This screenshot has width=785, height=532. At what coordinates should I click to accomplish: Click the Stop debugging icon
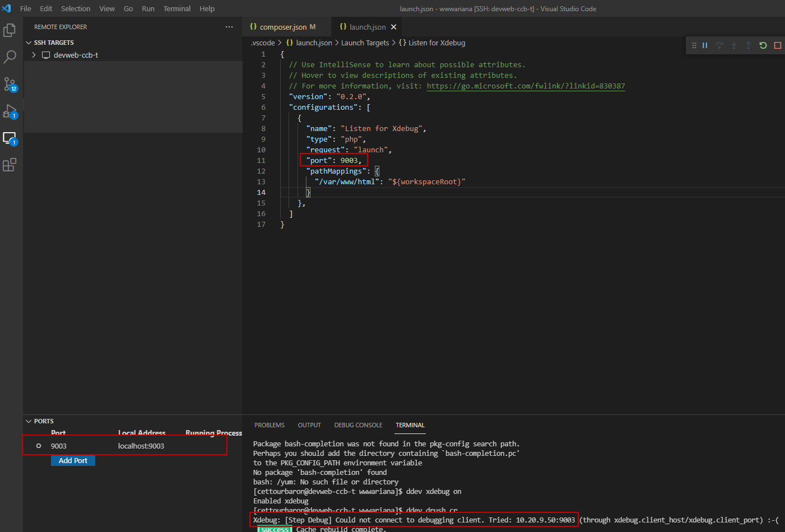(x=777, y=45)
